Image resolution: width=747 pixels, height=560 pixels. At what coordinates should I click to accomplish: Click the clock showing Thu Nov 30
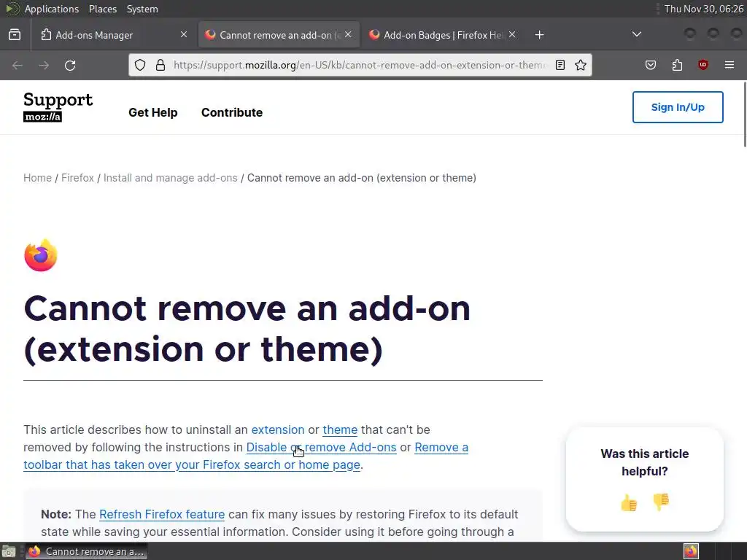[x=704, y=9]
